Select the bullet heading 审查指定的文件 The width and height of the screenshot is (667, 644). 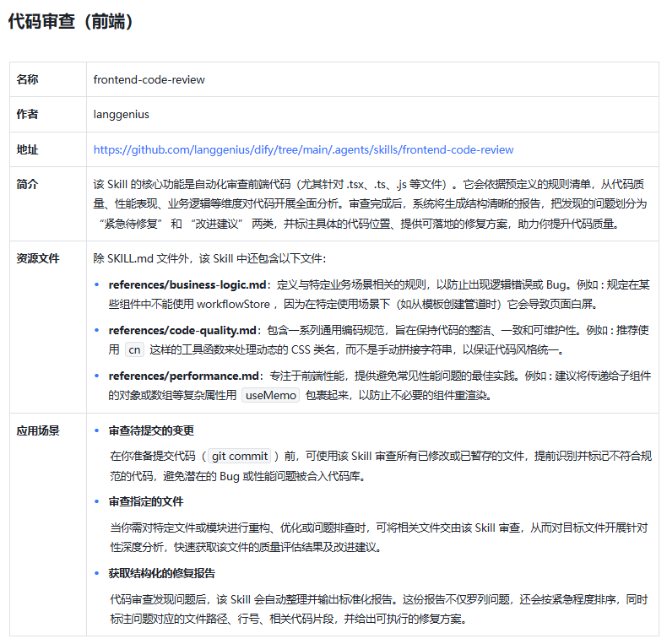146,501
